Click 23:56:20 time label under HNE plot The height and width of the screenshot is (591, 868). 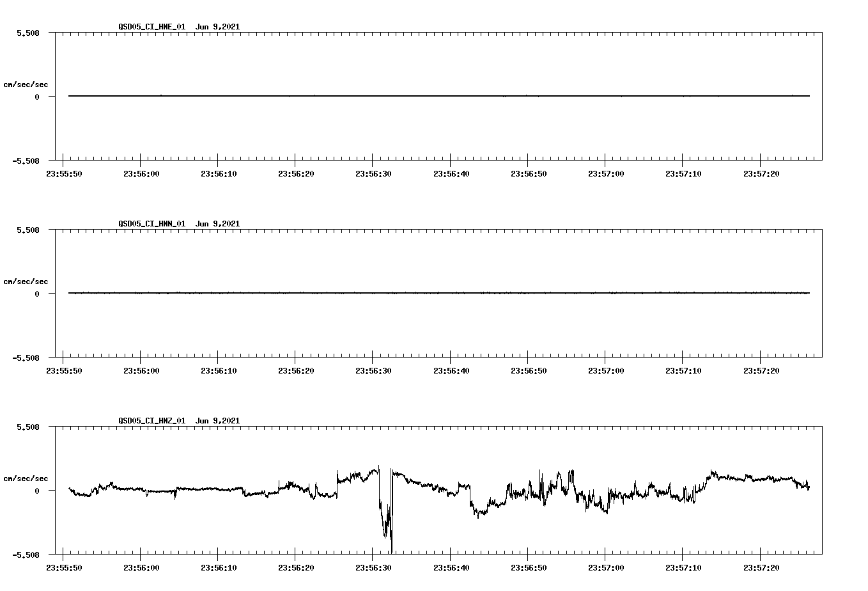(295, 173)
